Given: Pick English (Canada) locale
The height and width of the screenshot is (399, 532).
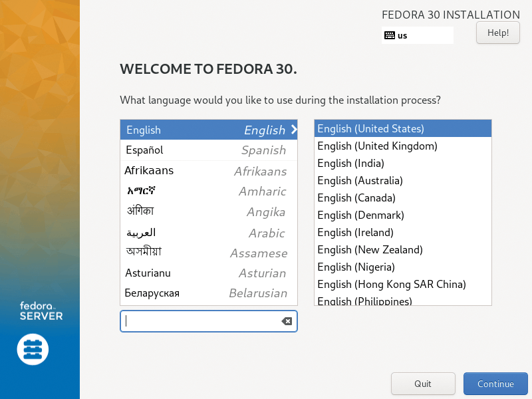Looking at the screenshot, I should [x=403, y=198].
